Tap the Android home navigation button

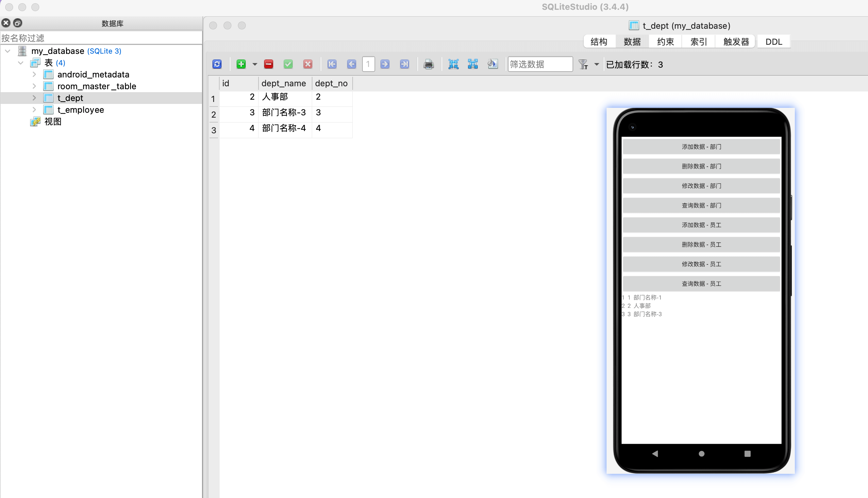[x=701, y=454]
